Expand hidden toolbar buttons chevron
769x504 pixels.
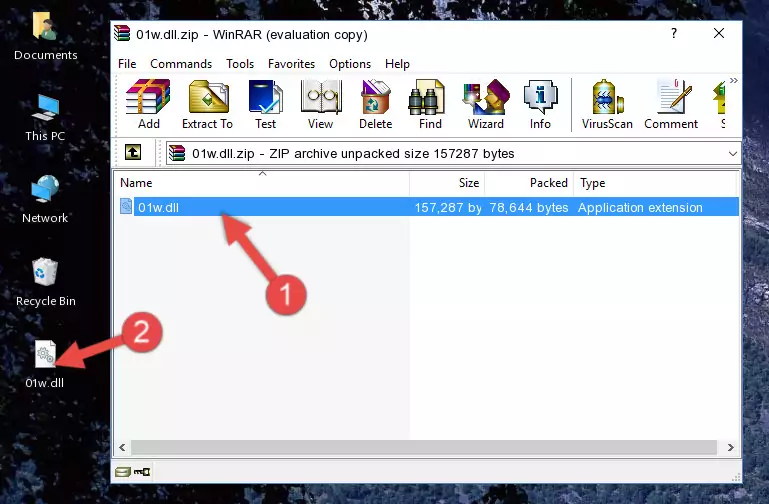[x=733, y=80]
